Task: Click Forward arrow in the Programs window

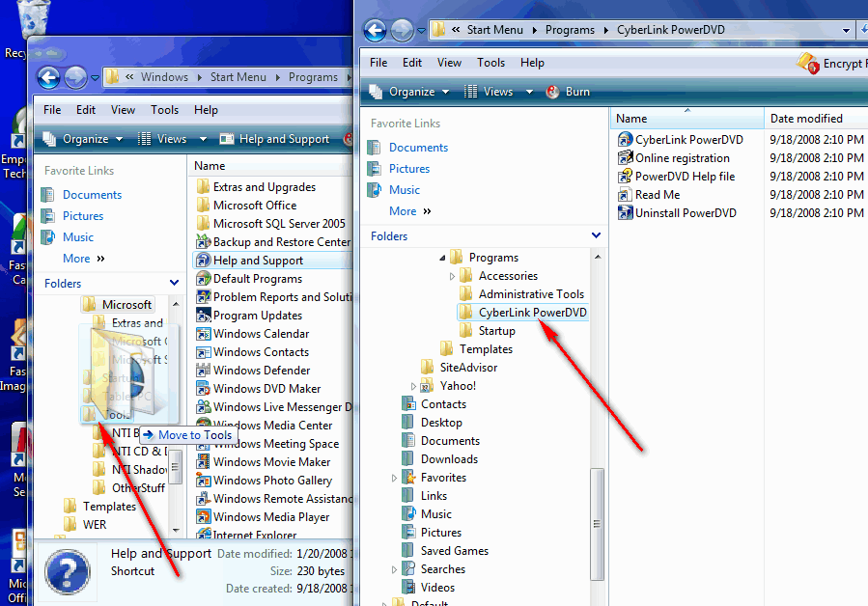Action: (75, 77)
